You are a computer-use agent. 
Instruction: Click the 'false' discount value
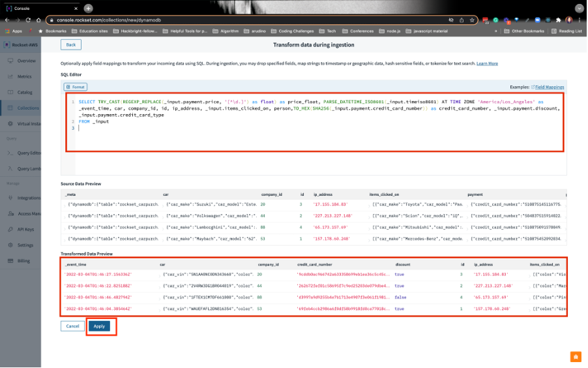pos(400,298)
